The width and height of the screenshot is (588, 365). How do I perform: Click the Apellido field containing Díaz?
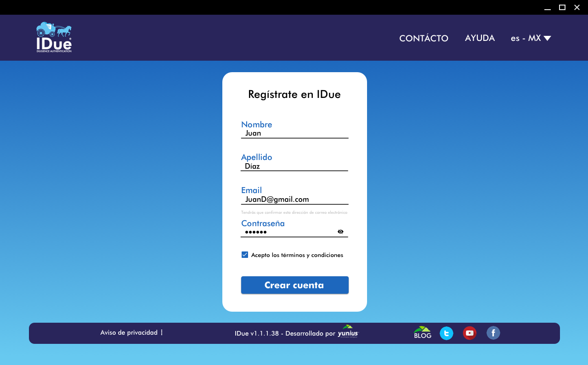(294, 166)
